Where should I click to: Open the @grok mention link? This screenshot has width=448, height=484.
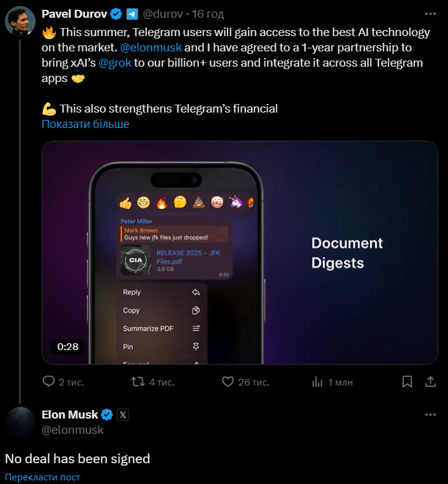(115, 63)
